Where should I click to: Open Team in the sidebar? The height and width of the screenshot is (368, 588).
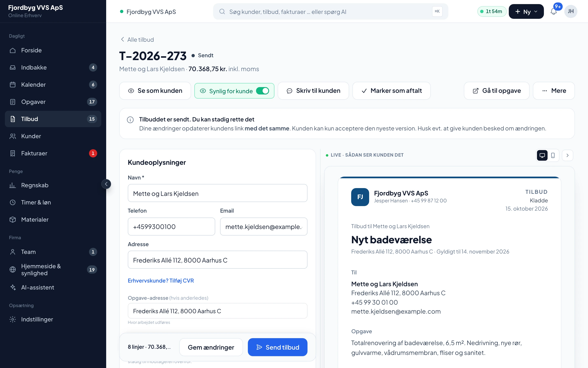[53, 252]
